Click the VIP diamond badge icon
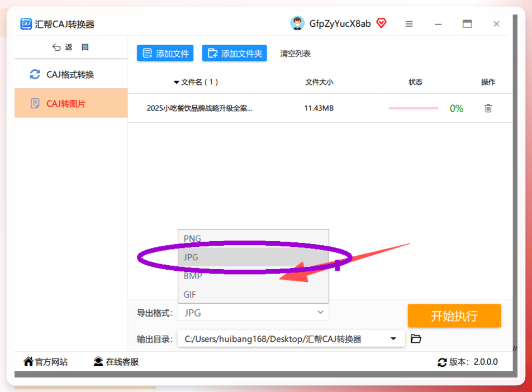Screen dimensions: 532x392 pyautogui.click(x=381, y=23)
